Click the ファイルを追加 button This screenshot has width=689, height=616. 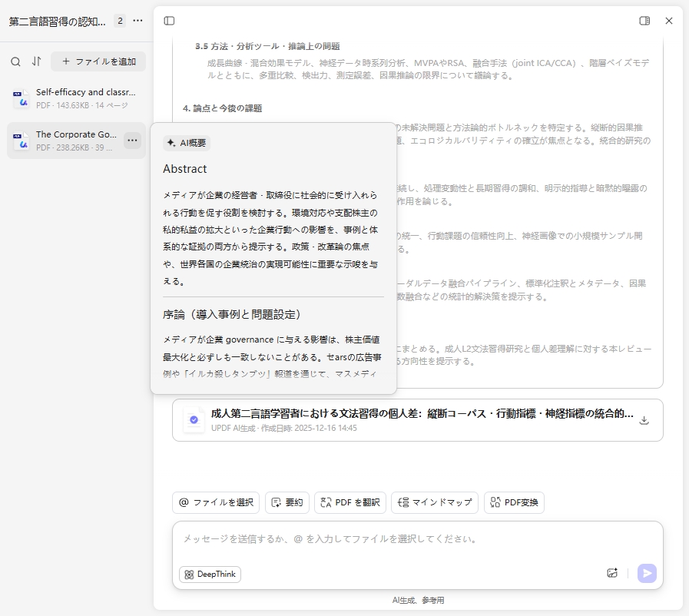(98, 61)
